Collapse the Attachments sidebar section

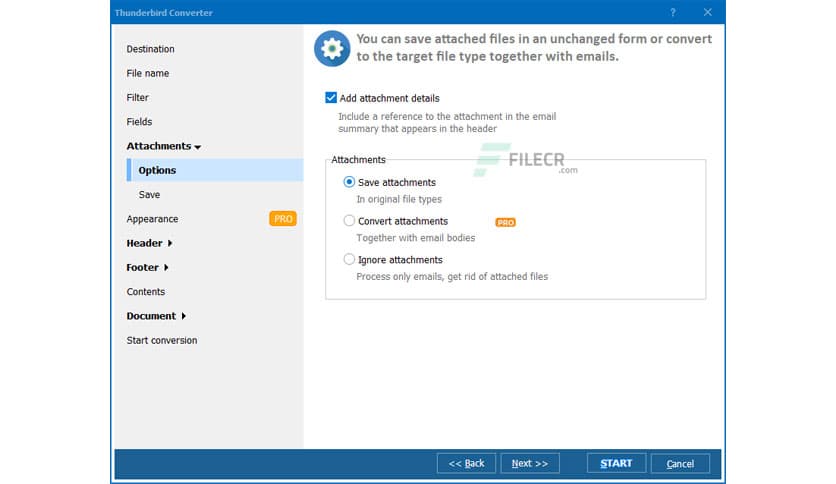[x=164, y=146]
